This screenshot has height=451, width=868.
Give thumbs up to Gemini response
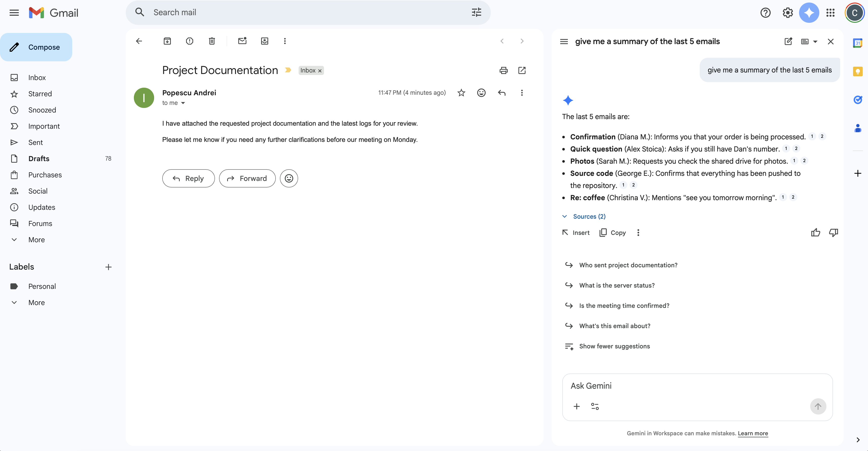(x=816, y=233)
